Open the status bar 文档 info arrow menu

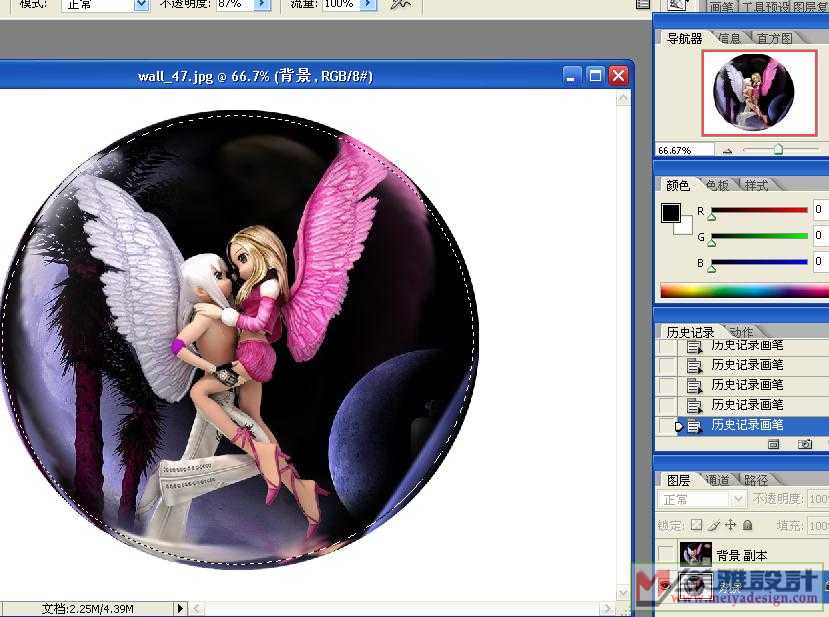coord(180,609)
